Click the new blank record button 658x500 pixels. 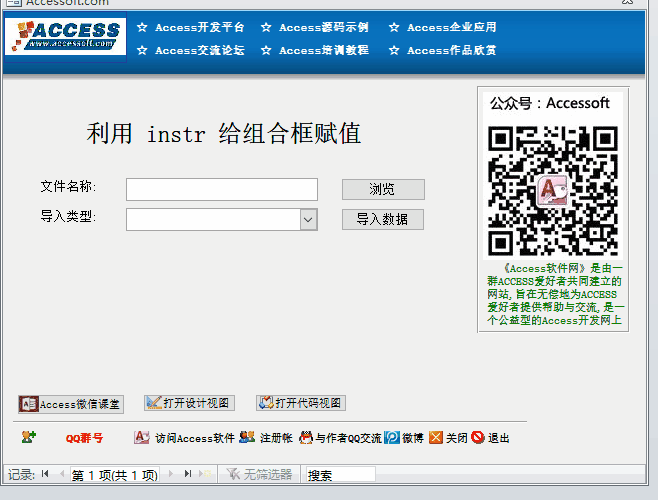click(205, 474)
